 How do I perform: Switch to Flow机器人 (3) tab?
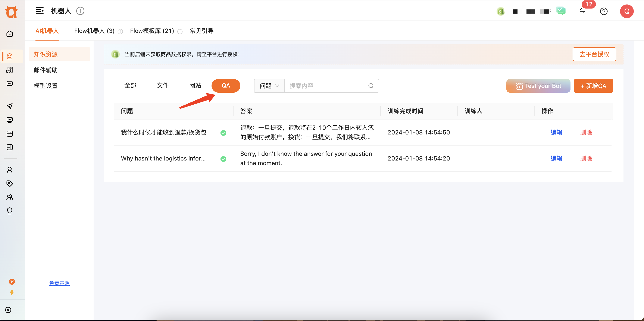coord(94,31)
